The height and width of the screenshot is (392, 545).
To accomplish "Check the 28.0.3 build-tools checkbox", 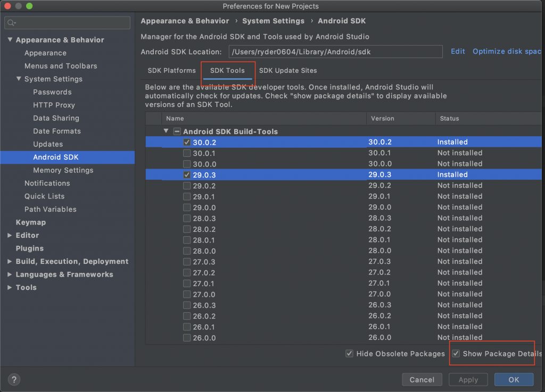I will (187, 219).
